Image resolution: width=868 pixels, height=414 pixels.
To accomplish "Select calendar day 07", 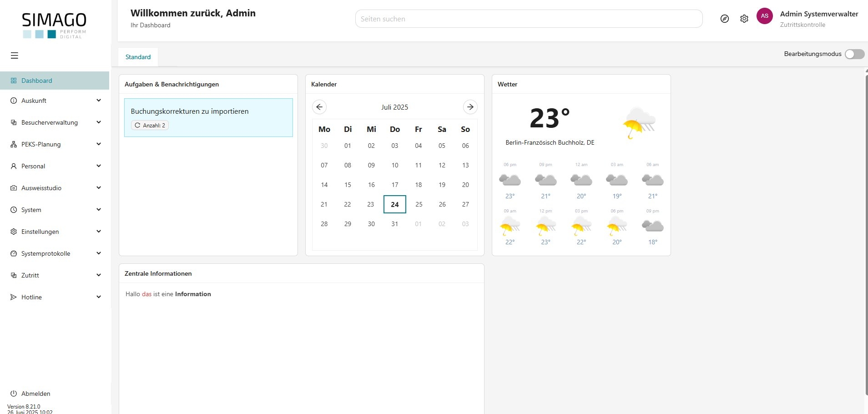I will [324, 165].
